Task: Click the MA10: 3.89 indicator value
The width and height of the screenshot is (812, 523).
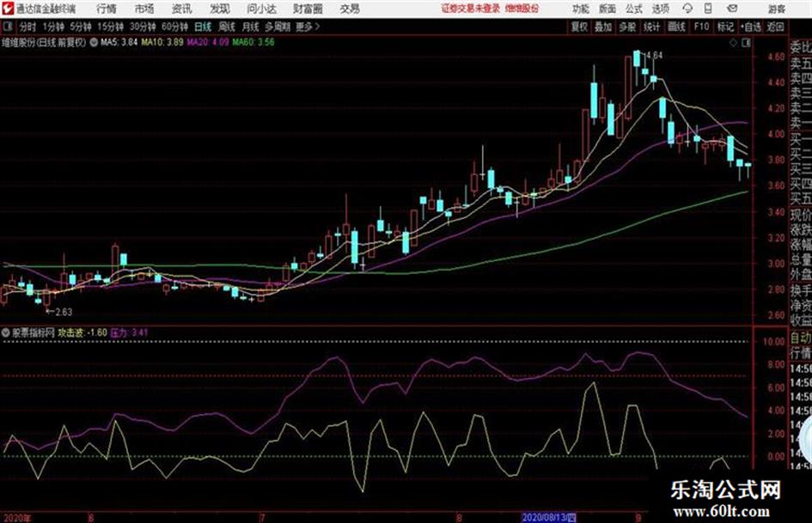Action: click(162, 42)
